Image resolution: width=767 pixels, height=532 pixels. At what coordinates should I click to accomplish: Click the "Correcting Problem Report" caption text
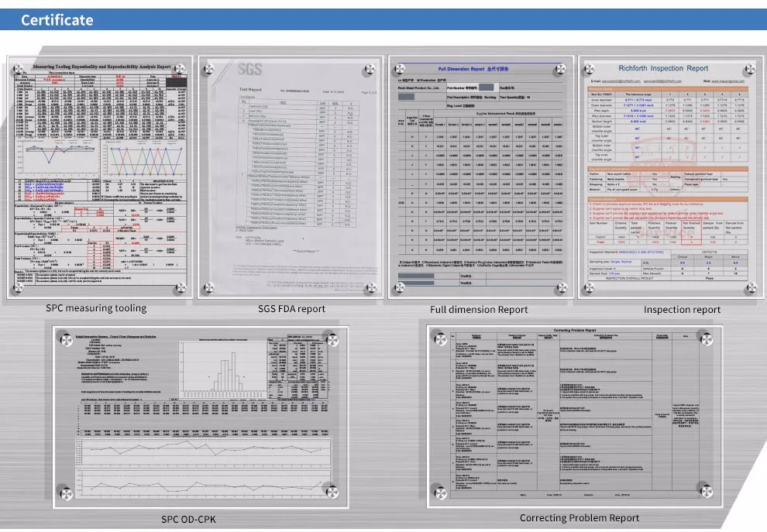[x=580, y=518]
